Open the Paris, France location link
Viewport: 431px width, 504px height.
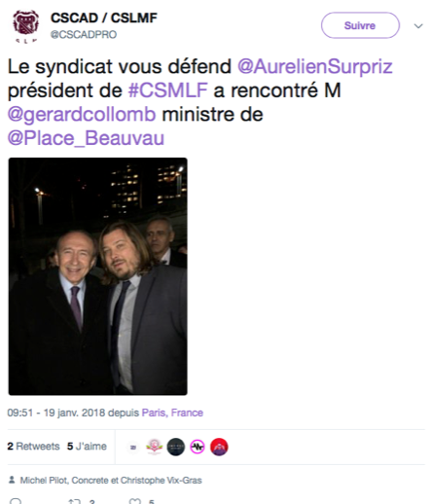(172, 413)
